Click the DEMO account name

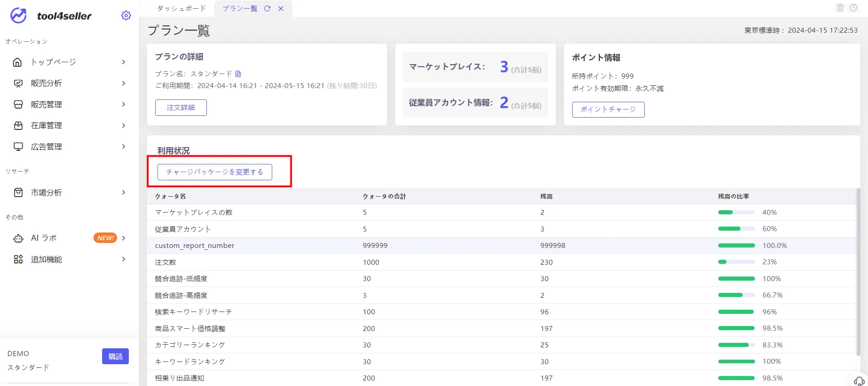18,353
